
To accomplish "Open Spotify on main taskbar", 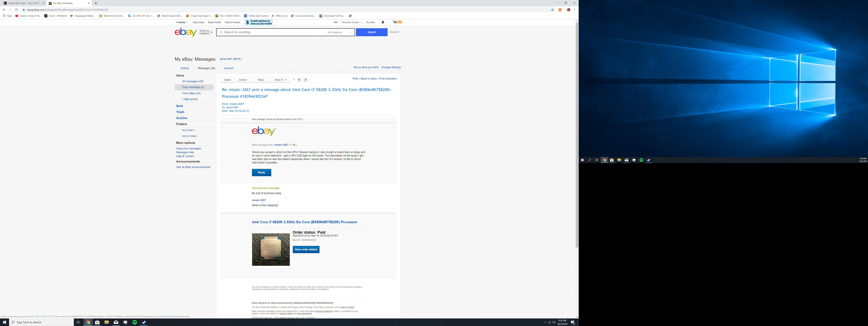I will [x=134, y=322].
